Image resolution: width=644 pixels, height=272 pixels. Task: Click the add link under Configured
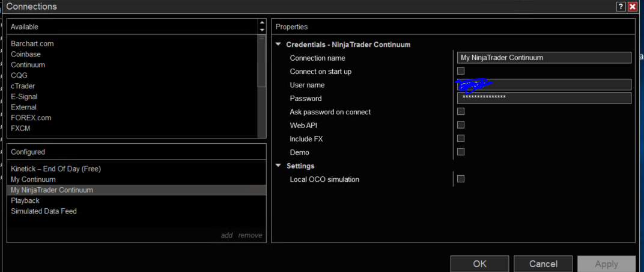(226, 235)
